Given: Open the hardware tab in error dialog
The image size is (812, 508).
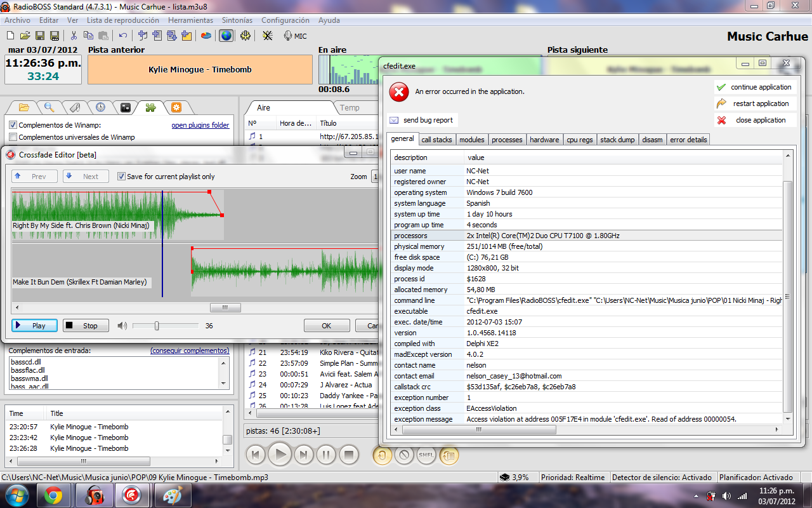Looking at the screenshot, I should point(544,140).
